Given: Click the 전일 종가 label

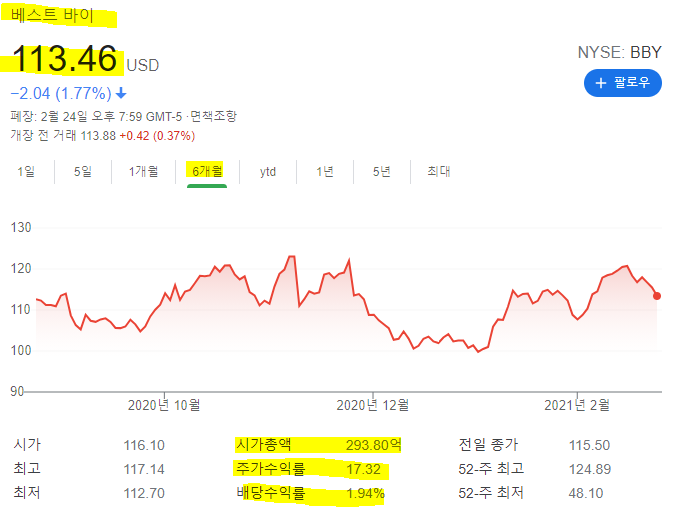Looking at the screenshot, I should point(488,444).
